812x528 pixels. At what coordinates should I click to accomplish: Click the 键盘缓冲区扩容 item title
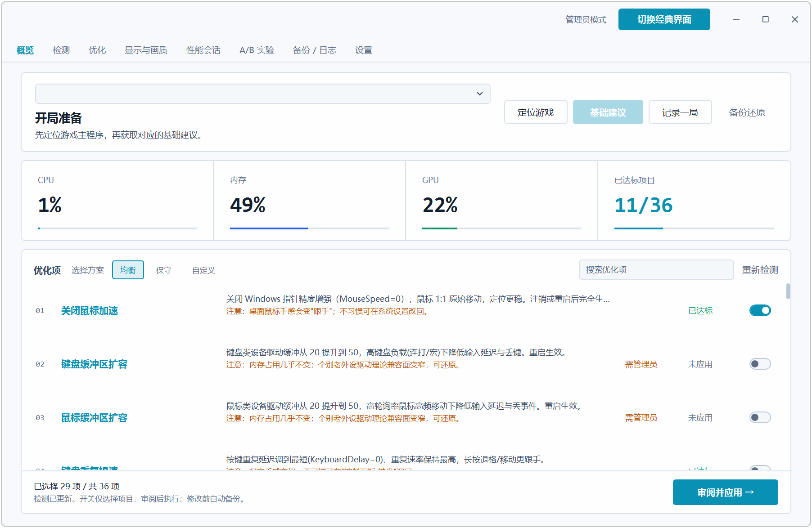(94, 364)
